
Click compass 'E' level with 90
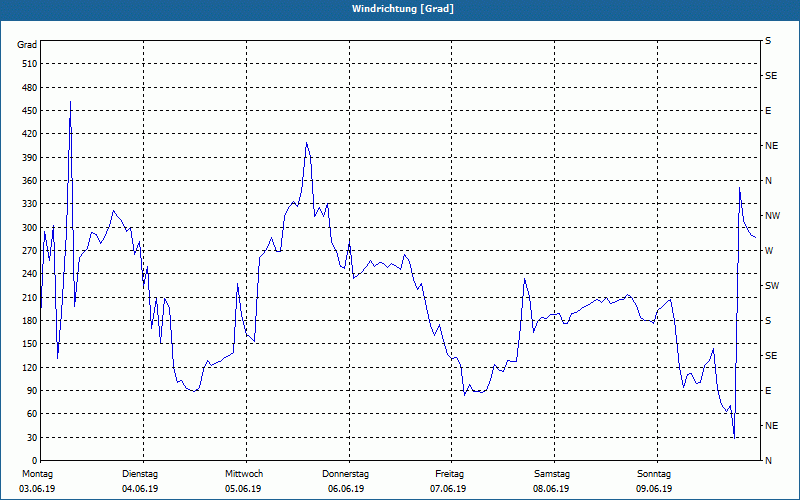(768, 391)
